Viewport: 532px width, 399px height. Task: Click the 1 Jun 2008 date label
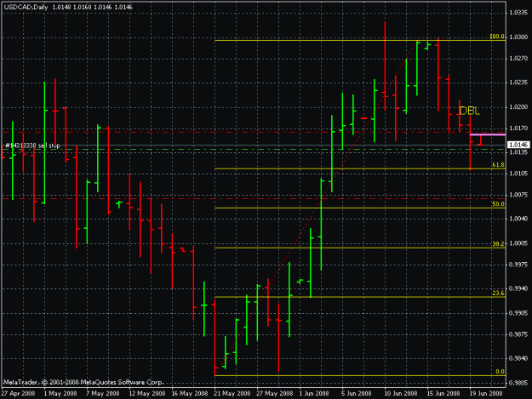(x=314, y=393)
